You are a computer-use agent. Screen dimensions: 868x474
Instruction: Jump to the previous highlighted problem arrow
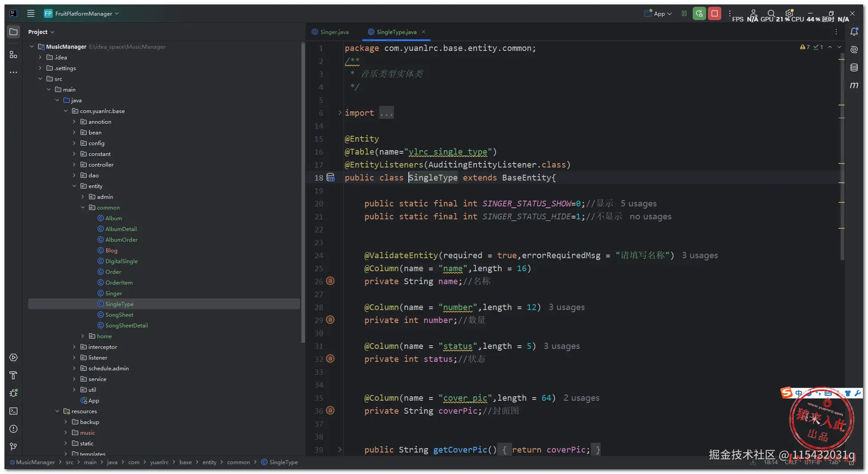click(830, 47)
